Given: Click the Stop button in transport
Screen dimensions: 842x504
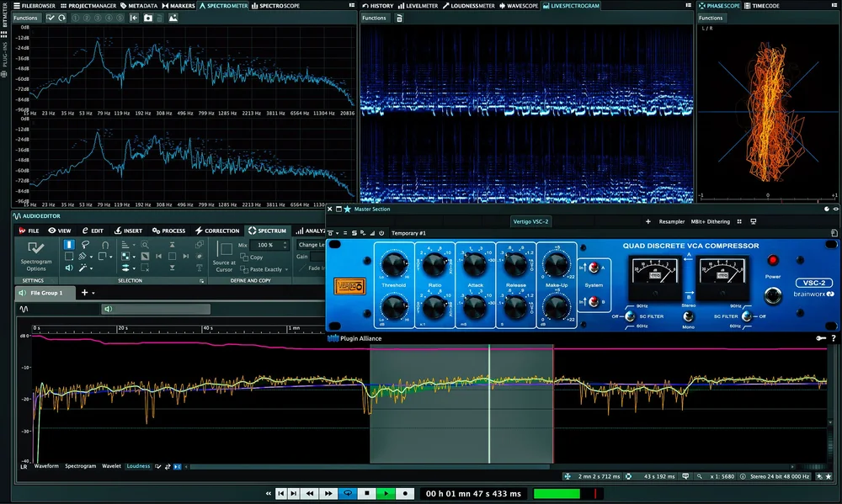Looking at the screenshot, I should (x=367, y=493).
